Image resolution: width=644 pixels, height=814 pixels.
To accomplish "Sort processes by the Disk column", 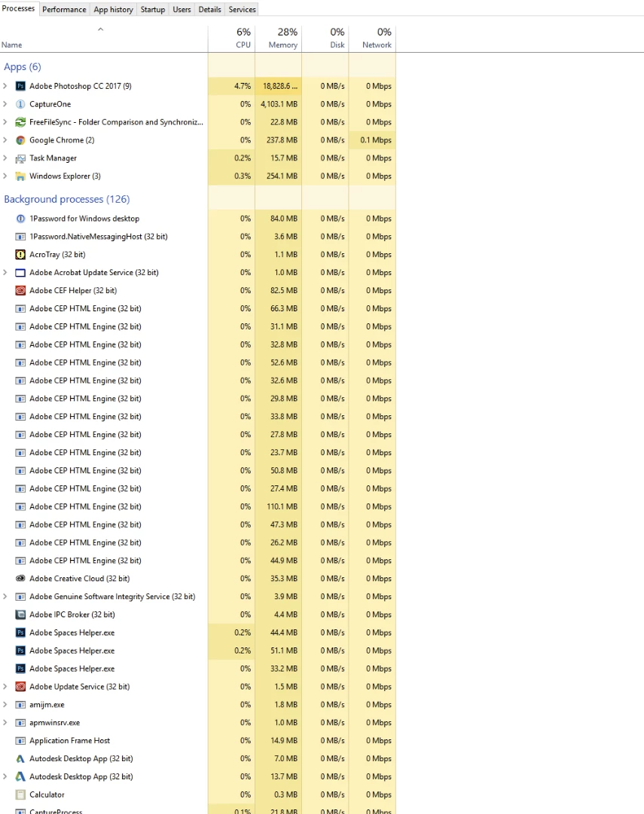I will 325,38.
